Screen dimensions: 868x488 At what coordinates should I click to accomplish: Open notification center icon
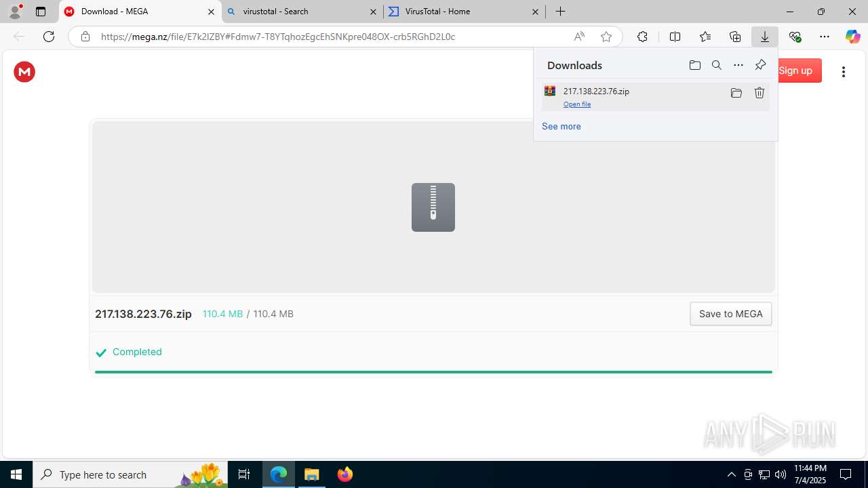pos(846,474)
